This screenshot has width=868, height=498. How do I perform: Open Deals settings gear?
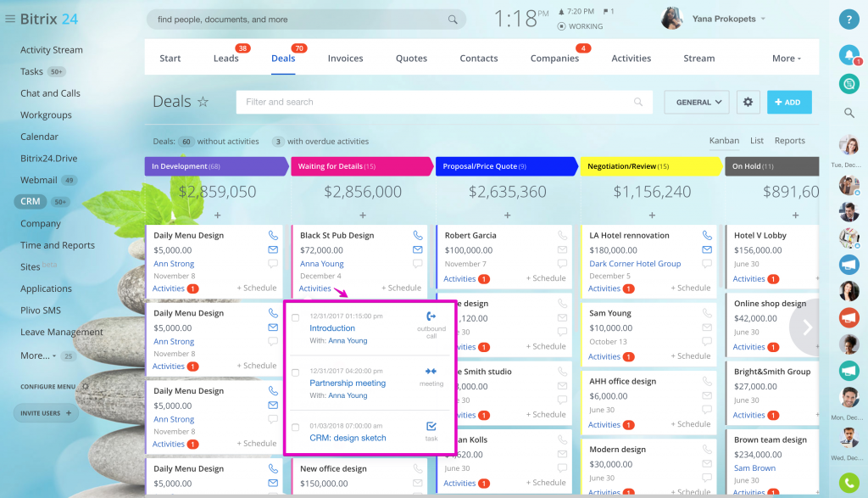pos(748,102)
